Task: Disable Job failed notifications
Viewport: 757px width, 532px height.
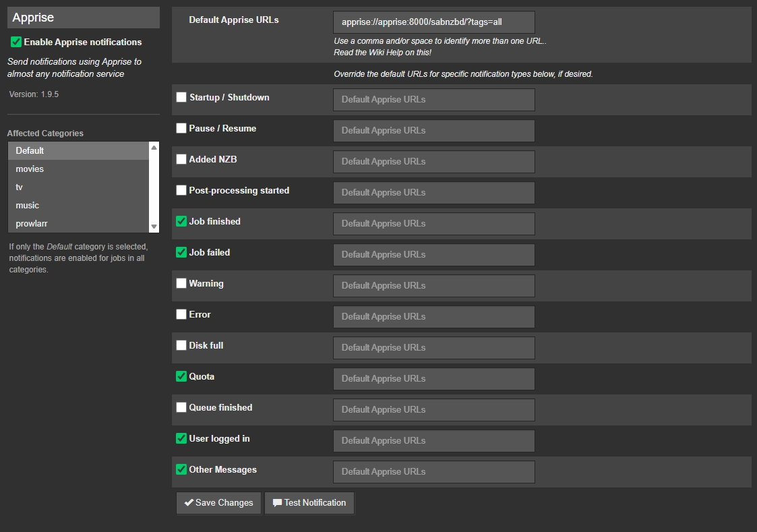Action: point(181,252)
